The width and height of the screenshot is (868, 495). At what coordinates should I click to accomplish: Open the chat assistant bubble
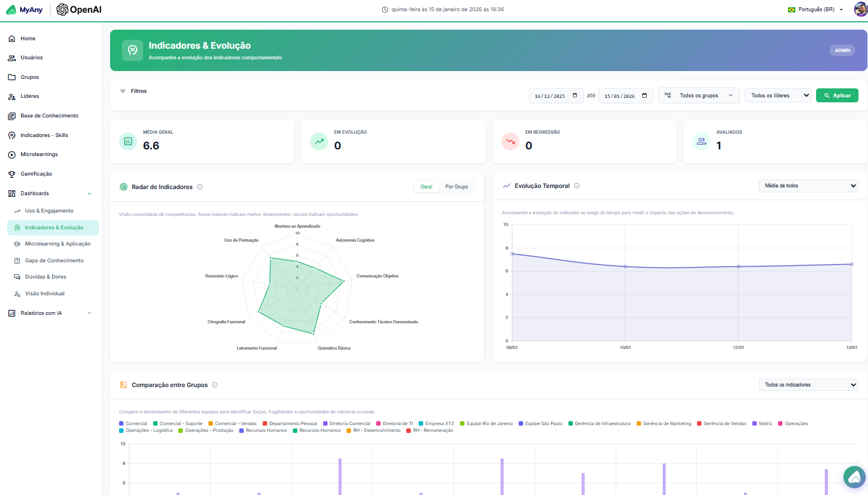[x=854, y=477]
